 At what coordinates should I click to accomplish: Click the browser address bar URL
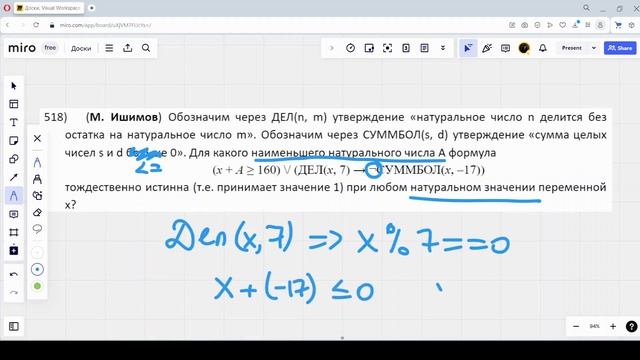105,25
